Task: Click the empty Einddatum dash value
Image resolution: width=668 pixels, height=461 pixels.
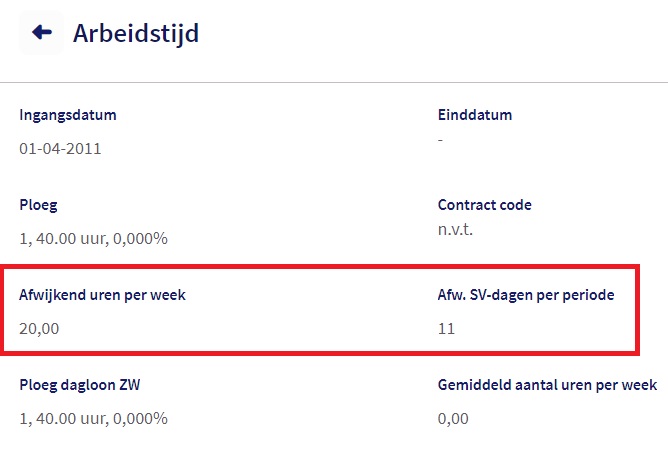Action: (x=441, y=139)
